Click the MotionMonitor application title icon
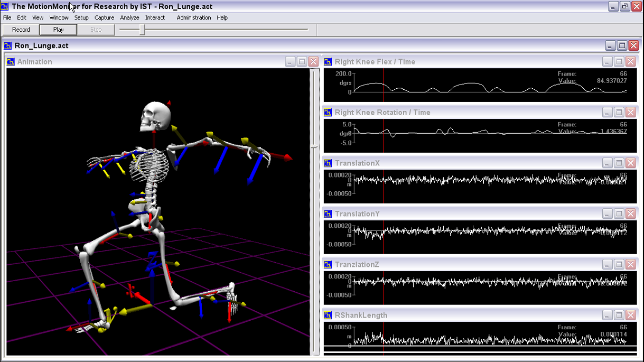Viewport: 644px width, 362px height. coord(5,6)
